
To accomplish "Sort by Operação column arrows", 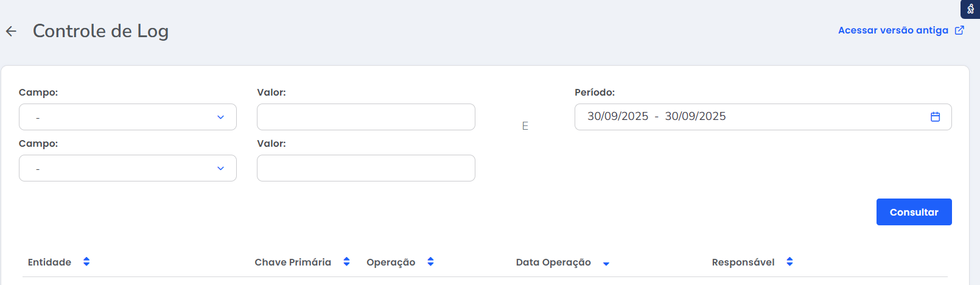I will coord(430,262).
